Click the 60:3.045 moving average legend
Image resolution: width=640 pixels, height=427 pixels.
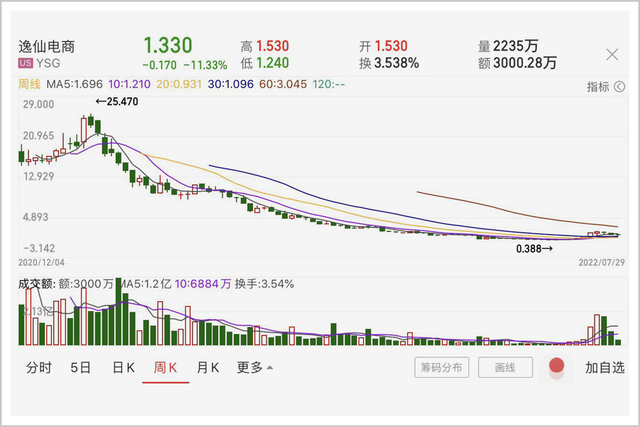[283, 84]
